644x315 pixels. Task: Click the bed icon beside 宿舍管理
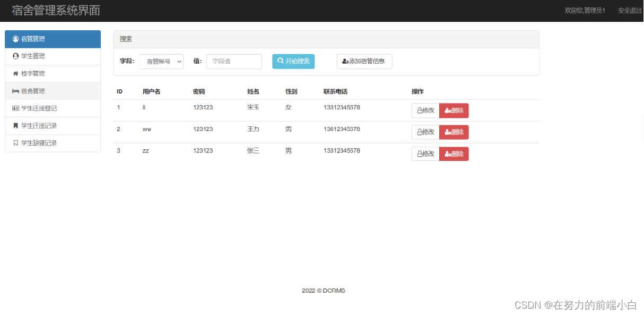coord(15,91)
